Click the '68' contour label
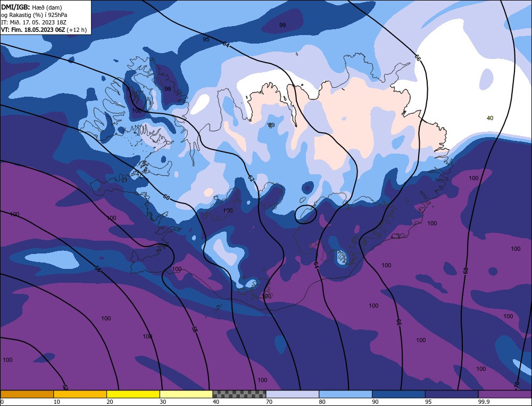532x406 pixels. [x=466, y=270]
